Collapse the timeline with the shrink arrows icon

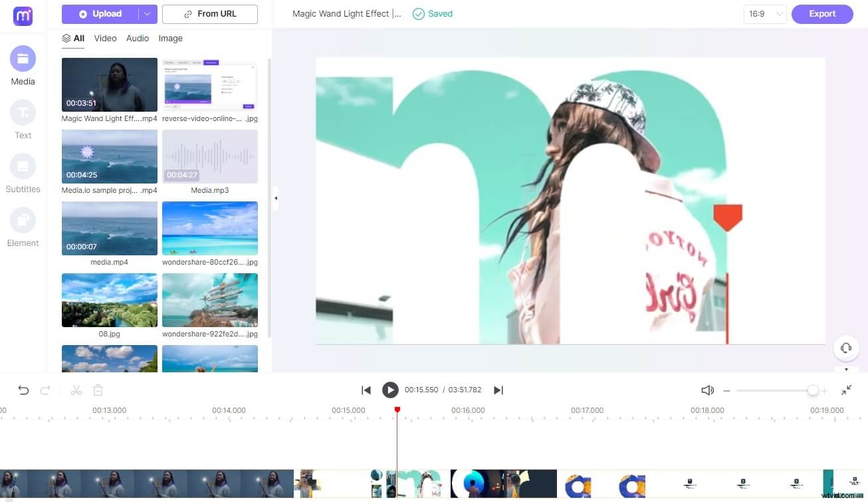pyautogui.click(x=845, y=390)
